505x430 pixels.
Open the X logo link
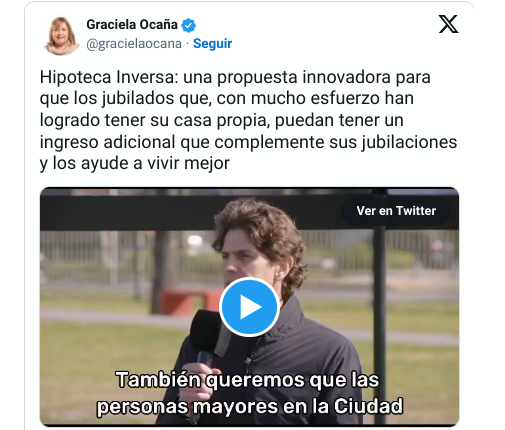pos(448,24)
